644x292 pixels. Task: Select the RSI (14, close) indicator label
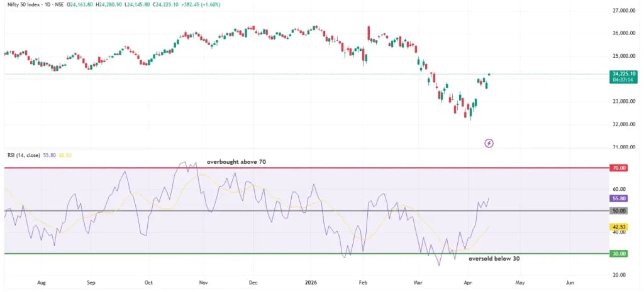pos(23,156)
